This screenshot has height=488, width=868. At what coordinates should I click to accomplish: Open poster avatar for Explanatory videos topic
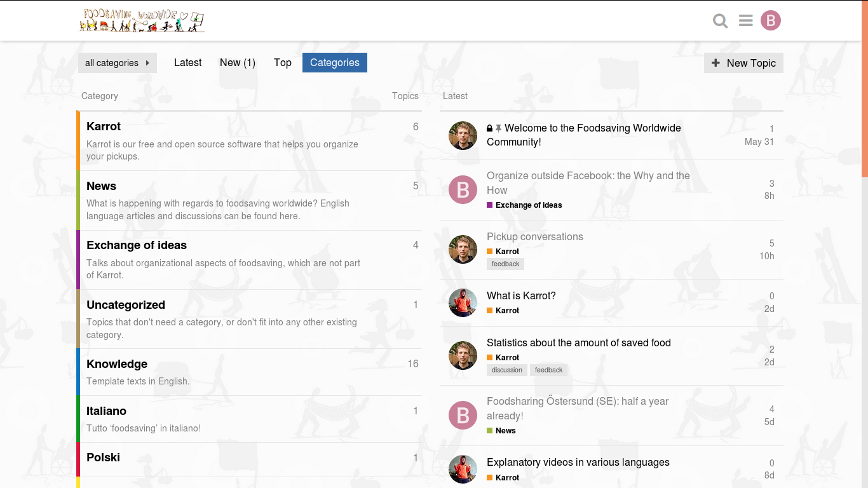463,469
